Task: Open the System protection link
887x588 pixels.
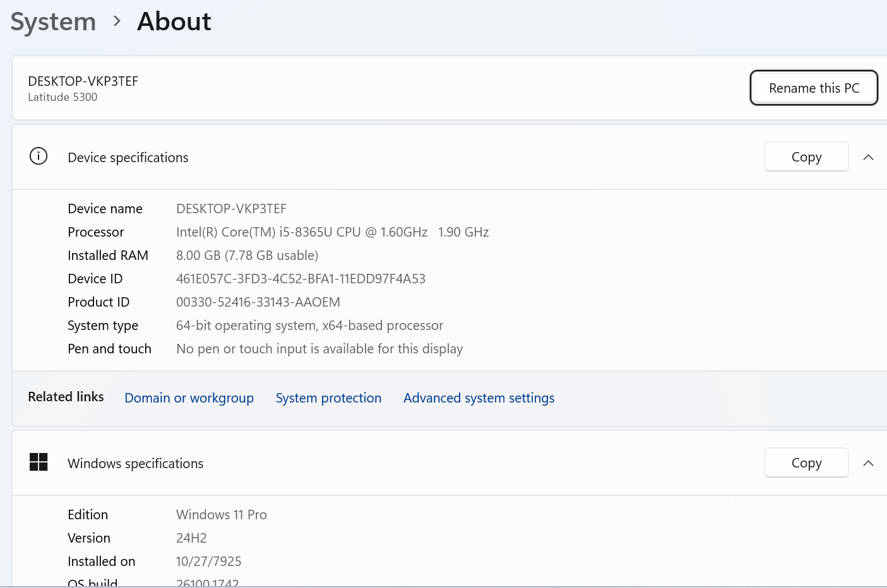Action: coord(328,398)
